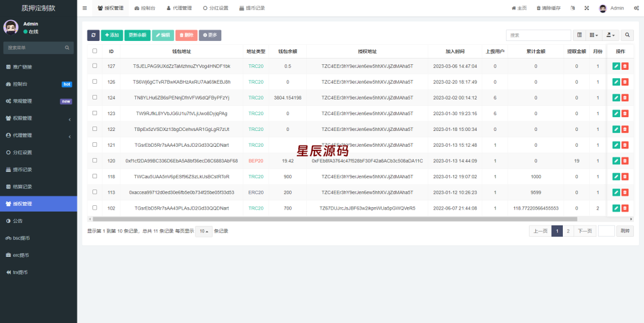
Task: Check the checkbox for row ID 102
Action: tap(95, 208)
